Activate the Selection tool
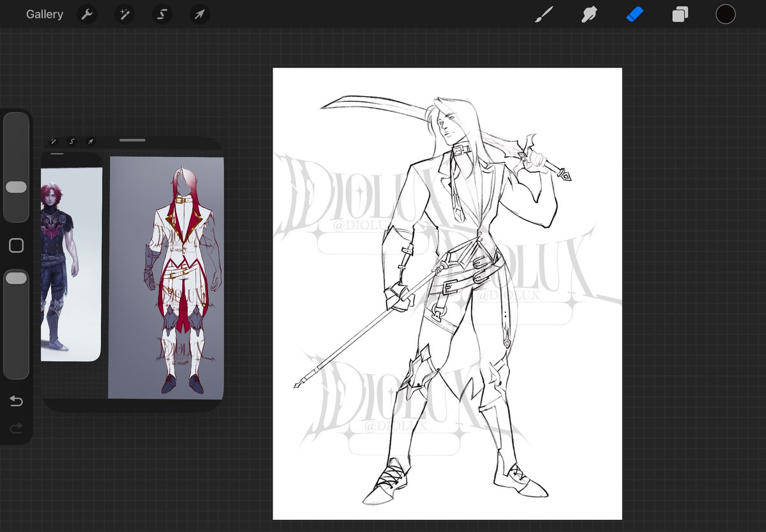Screen dimensions: 766x532 pyautogui.click(x=162, y=14)
